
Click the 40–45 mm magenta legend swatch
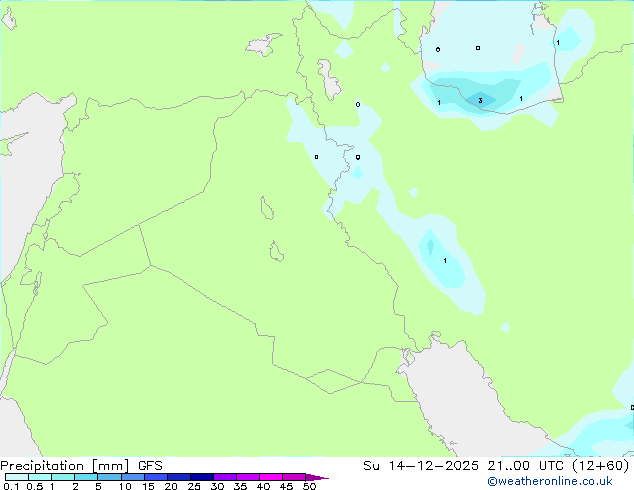[x=271, y=477]
